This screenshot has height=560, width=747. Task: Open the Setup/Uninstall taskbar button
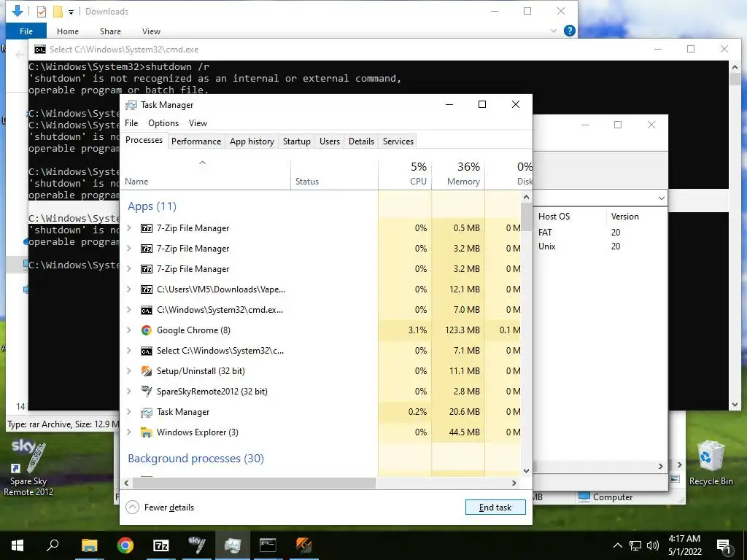[303, 545]
